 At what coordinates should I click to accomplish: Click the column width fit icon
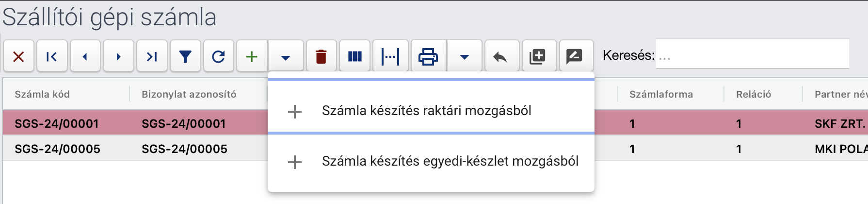[390, 56]
